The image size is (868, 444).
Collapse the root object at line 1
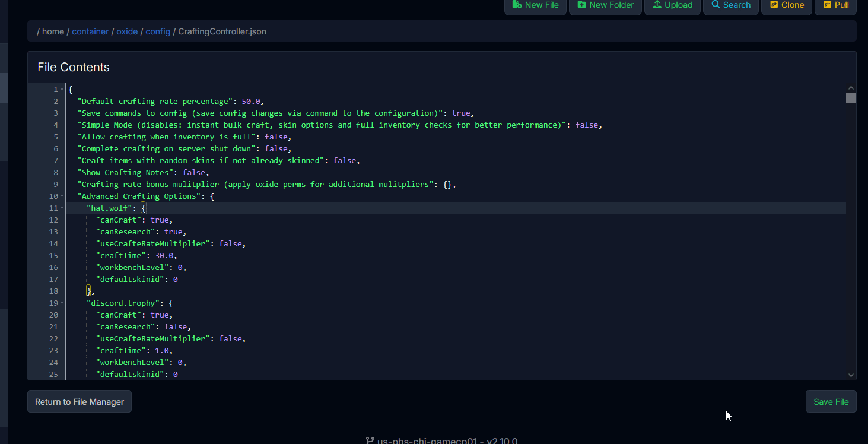point(62,90)
